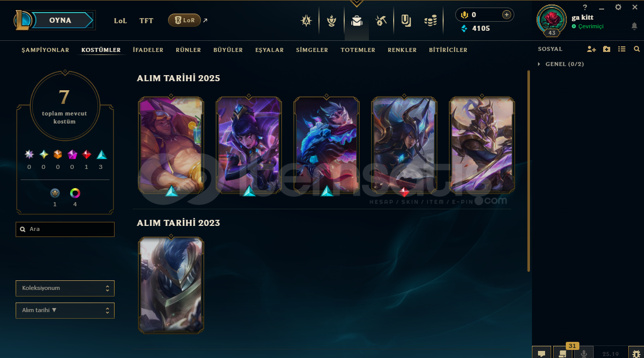Image resolution: width=644 pixels, height=358 pixels.
Task: Toggle the microphone mute button
Action: [584, 353]
